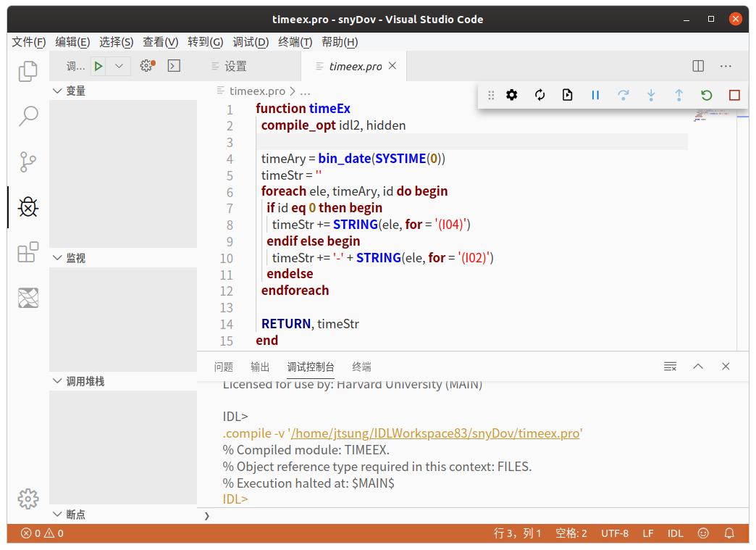Screen dimensions: 756x550
Task: Open the timeex.pro path link in console
Action: click(x=435, y=433)
